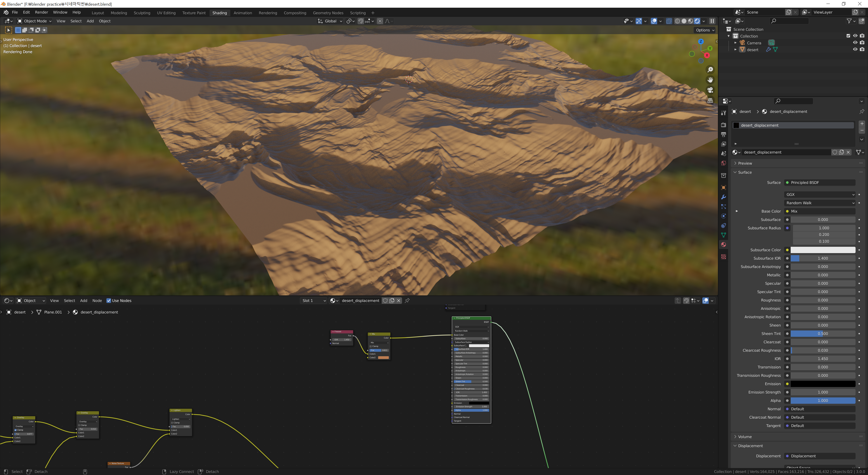Enable rendered viewport shading mode
This screenshot has width=868, height=475.
coord(697,21)
